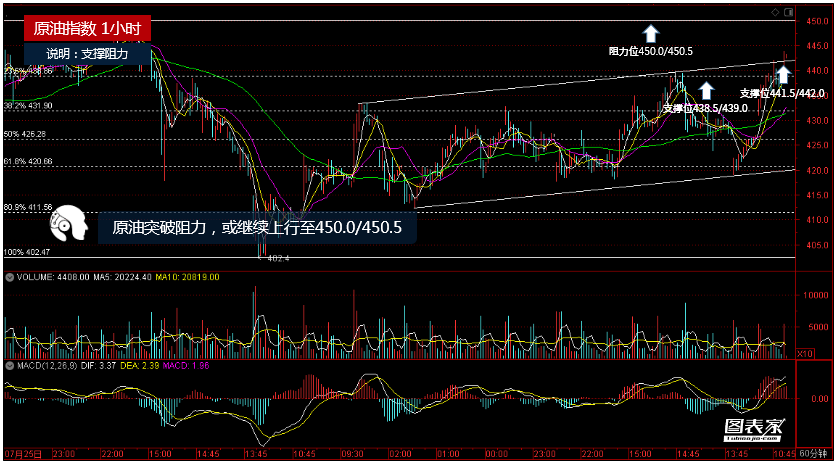Select the MA5: 20224.40 value

123,277
